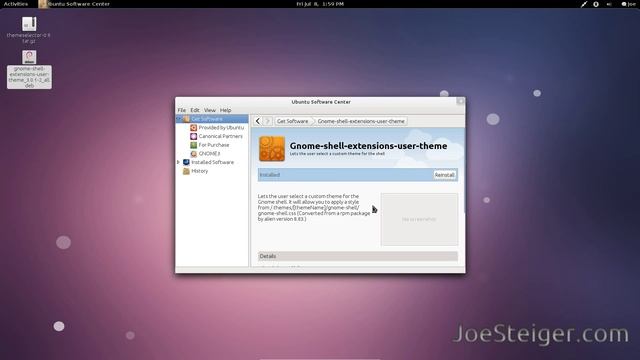Select the themeselector tar.gz desktop file icon
This screenshot has width=640, height=360.
[29, 24]
